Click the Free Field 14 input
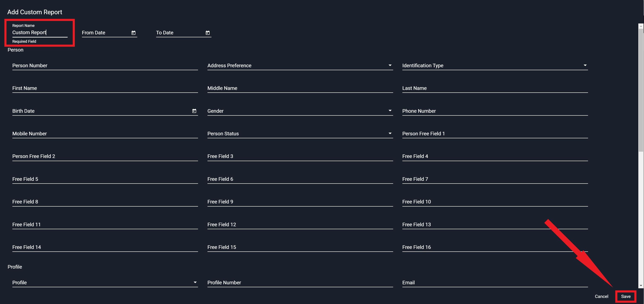 pyautogui.click(x=105, y=247)
